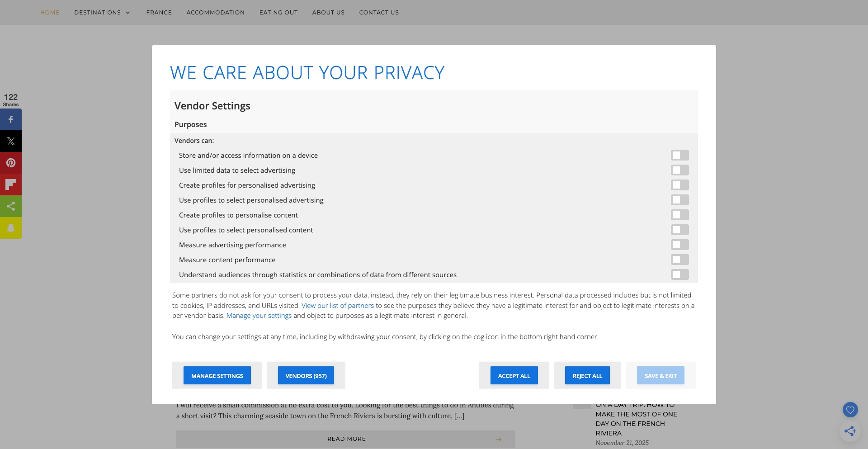Open the FRANCE menu item

pyautogui.click(x=159, y=12)
